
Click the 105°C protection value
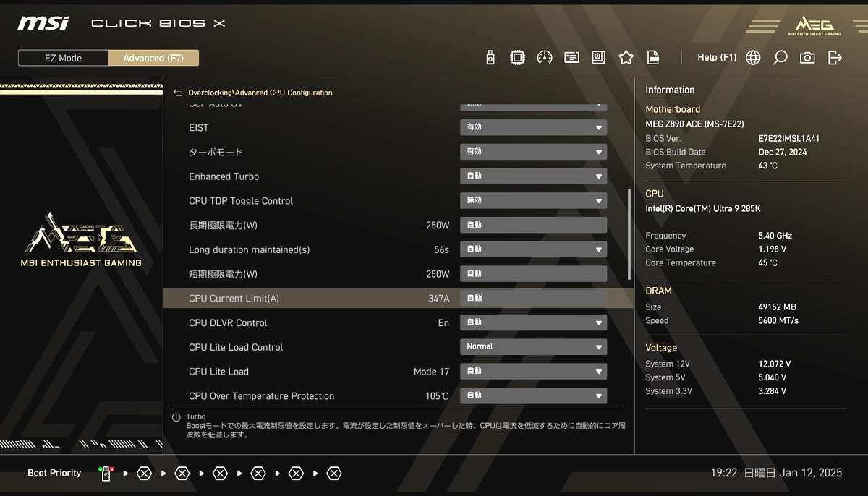tap(437, 396)
